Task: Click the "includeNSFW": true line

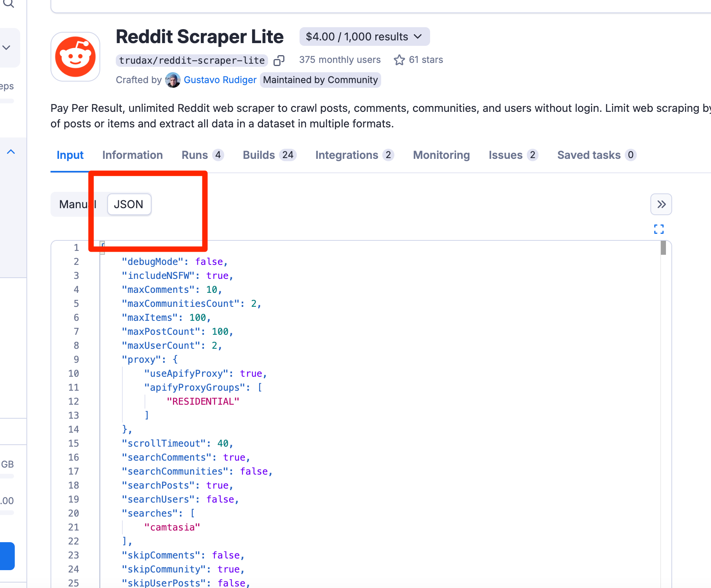Action: (x=177, y=276)
